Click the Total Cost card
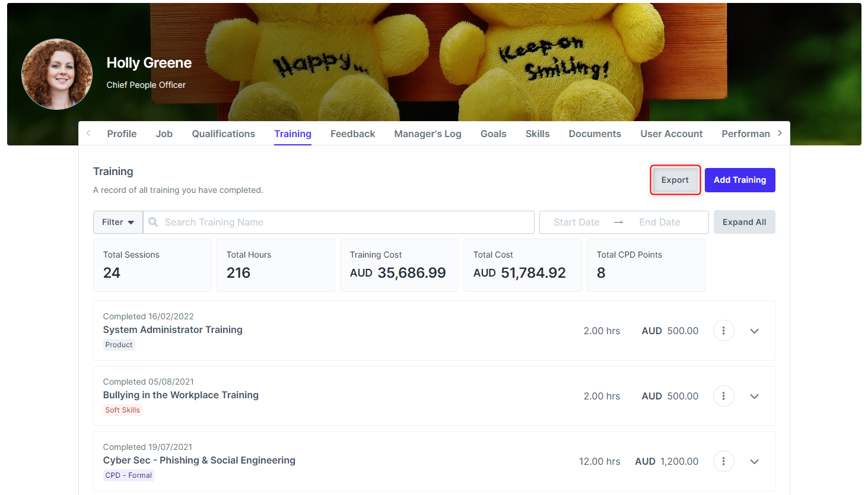The image size is (868, 495). [523, 265]
